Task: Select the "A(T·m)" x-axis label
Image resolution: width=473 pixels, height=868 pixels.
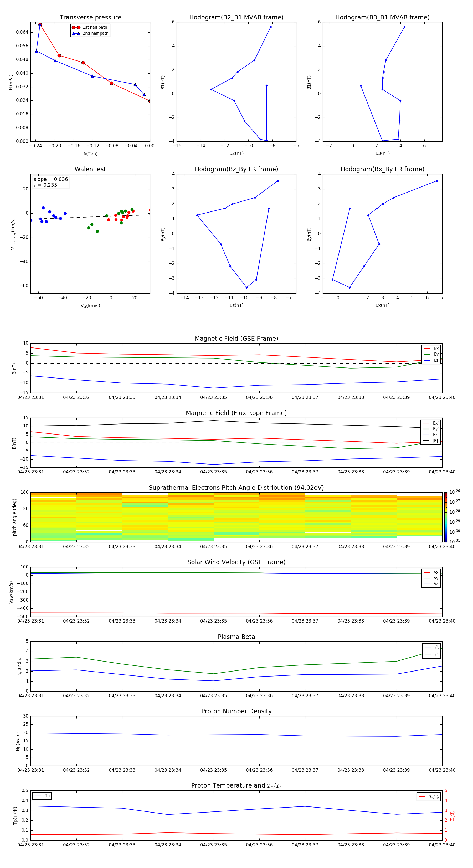Action: [90, 154]
